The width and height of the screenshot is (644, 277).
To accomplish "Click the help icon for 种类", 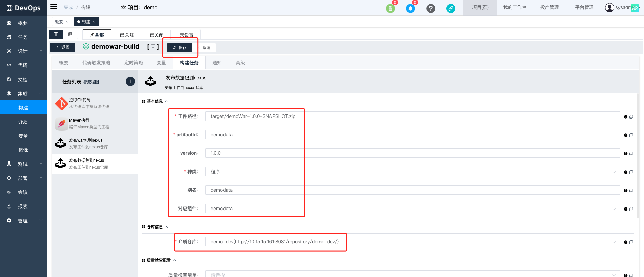I will click(626, 172).
